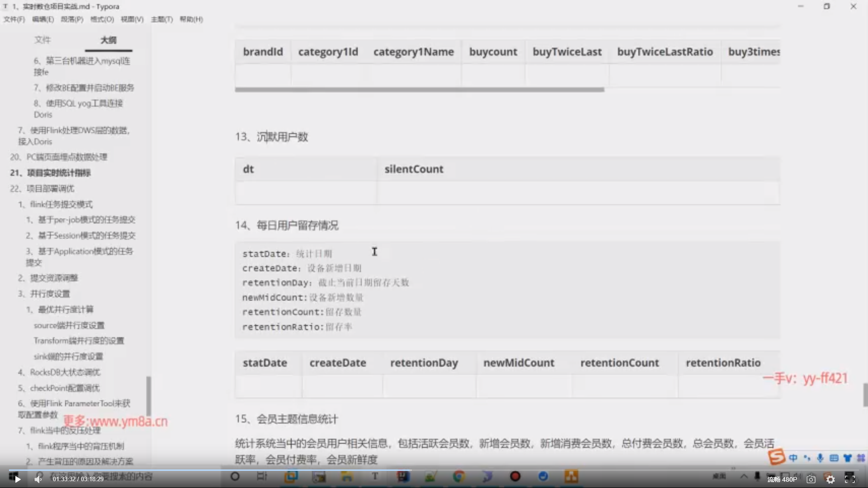Open the 主题(T) menu
The width and height of the screenshot is (868, 488).
(x=161, y=19)
